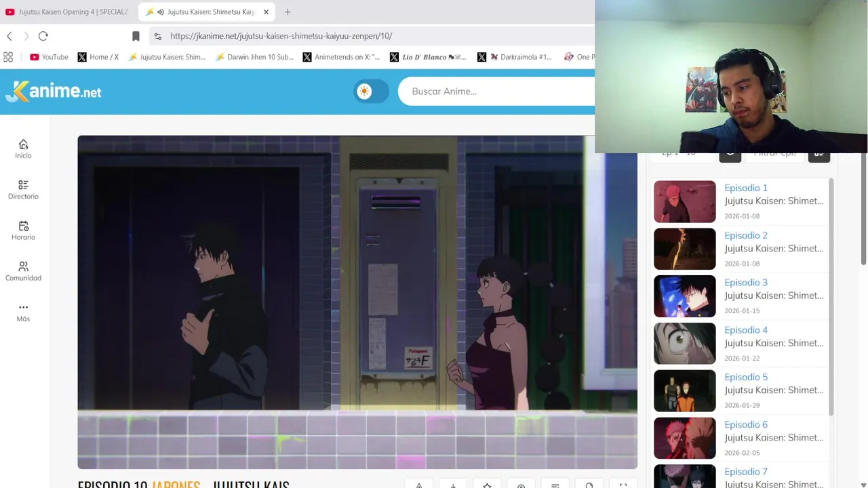
Task: Open a new browser tab
Action: [x=288, y=12]
